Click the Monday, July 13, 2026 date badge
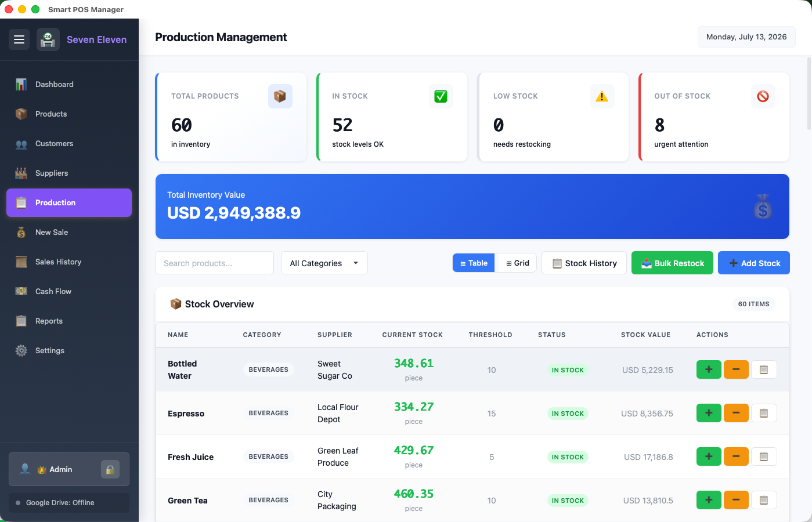 click(746, 37)
